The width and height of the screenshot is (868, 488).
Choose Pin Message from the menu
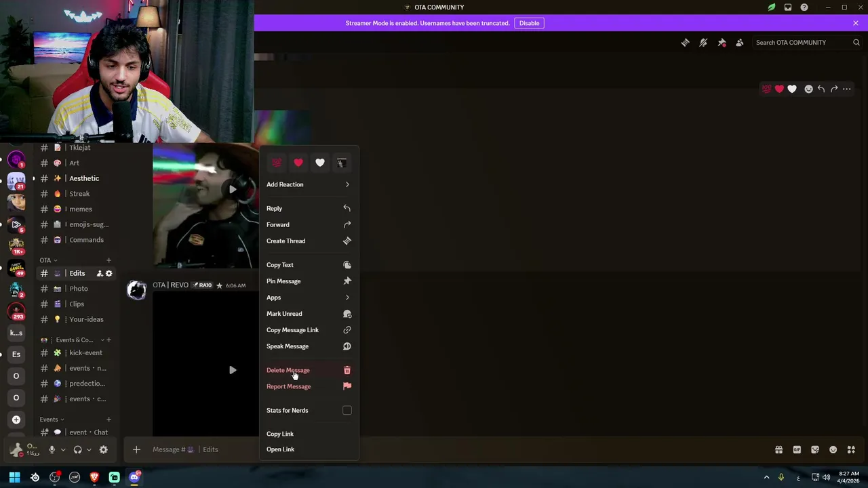309,281
